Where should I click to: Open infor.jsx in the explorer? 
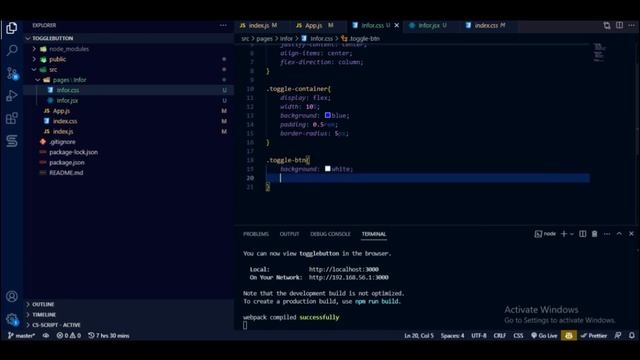click(x=130, y=100)
